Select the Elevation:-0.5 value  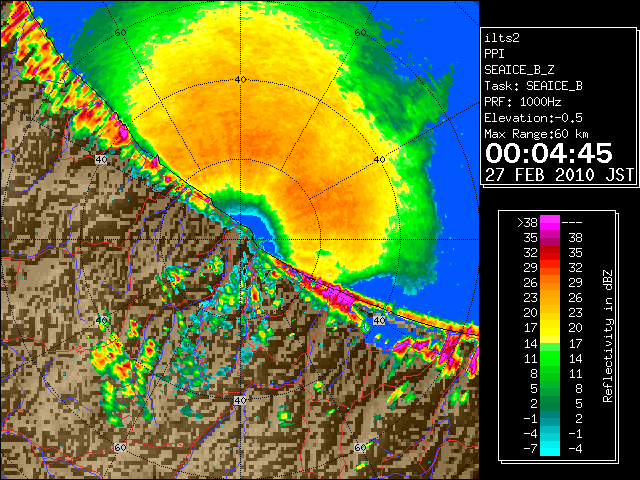tap(533, 118)
